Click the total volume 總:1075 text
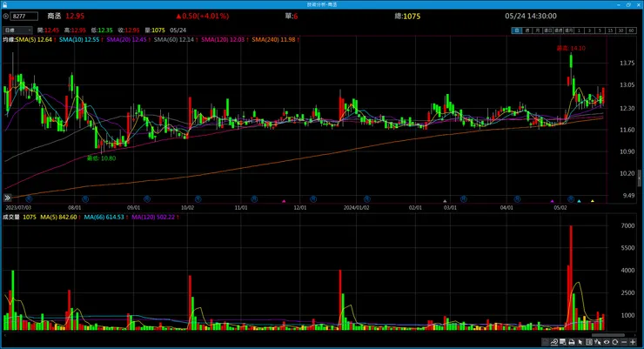The width and height of the screenshot is (644, 349). (x=407, y=17)
